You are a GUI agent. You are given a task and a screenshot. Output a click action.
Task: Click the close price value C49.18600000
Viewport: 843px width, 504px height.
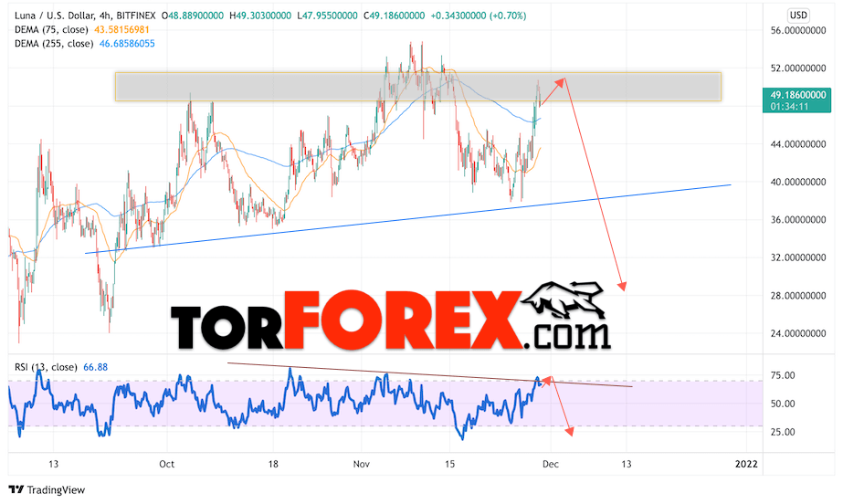(x=394, y=16)
